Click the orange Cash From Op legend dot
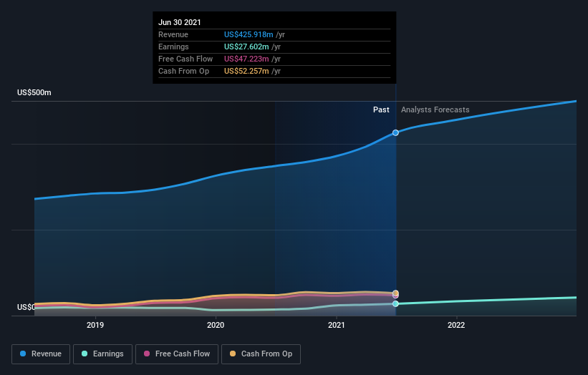This screenshot has width=588, height=375. tap(233, 354)
